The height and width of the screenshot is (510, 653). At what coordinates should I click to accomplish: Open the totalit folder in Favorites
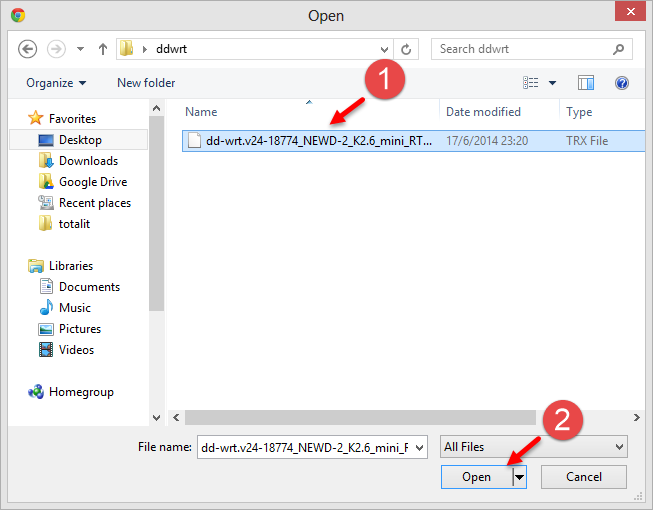(x=74, y=224)
